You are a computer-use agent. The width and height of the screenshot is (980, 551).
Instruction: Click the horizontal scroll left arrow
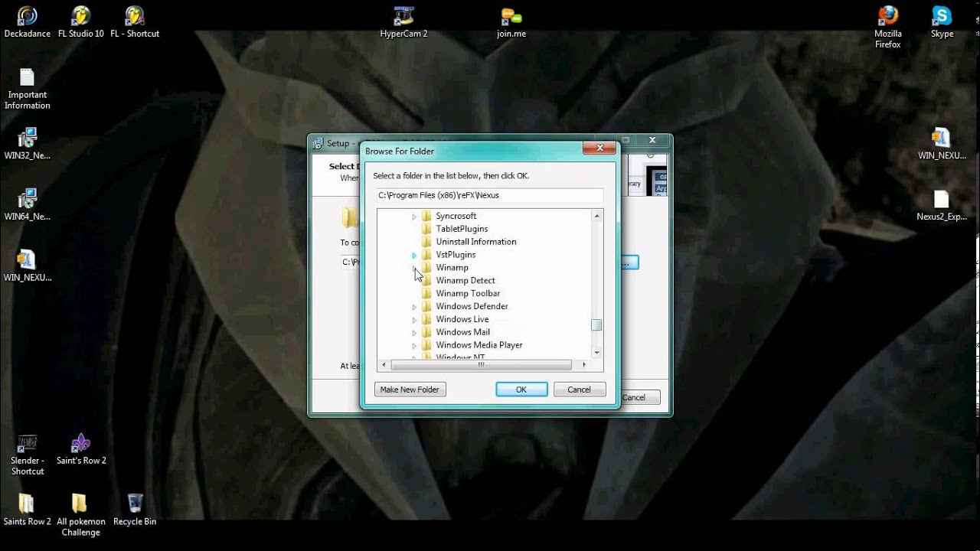click(384, 365)
